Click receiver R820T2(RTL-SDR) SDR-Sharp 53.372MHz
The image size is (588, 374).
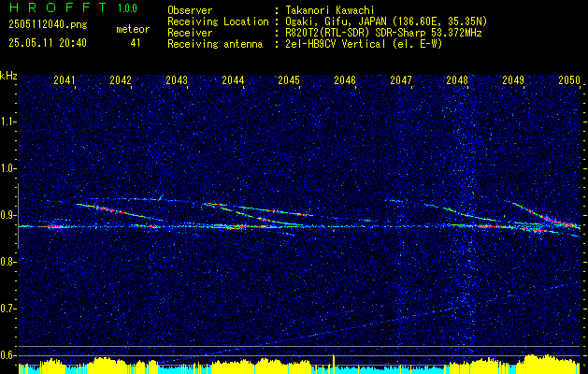[x=383, y=33]
